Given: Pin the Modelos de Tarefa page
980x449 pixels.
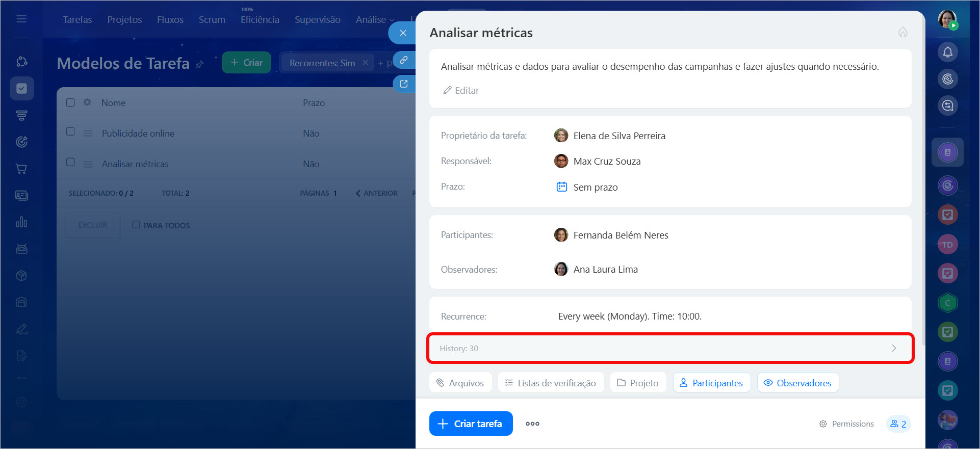Looking at the screenshot, I should [x=200, y=65].
